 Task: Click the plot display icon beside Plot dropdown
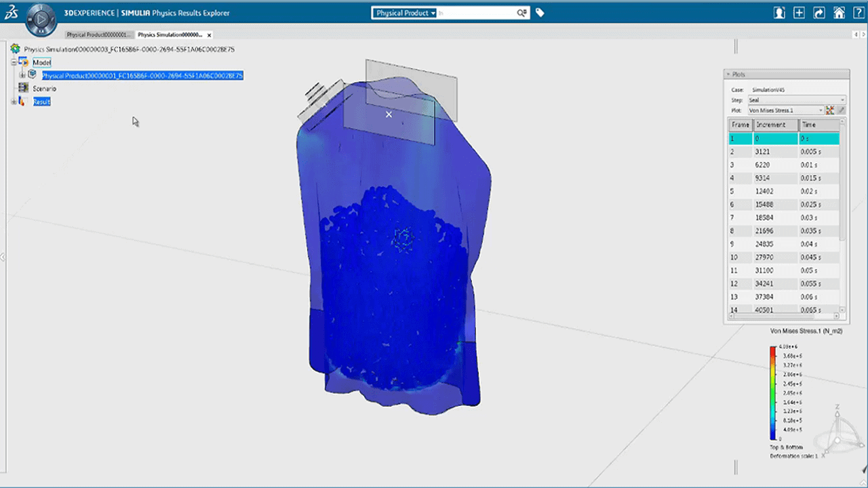click(829, 110)
